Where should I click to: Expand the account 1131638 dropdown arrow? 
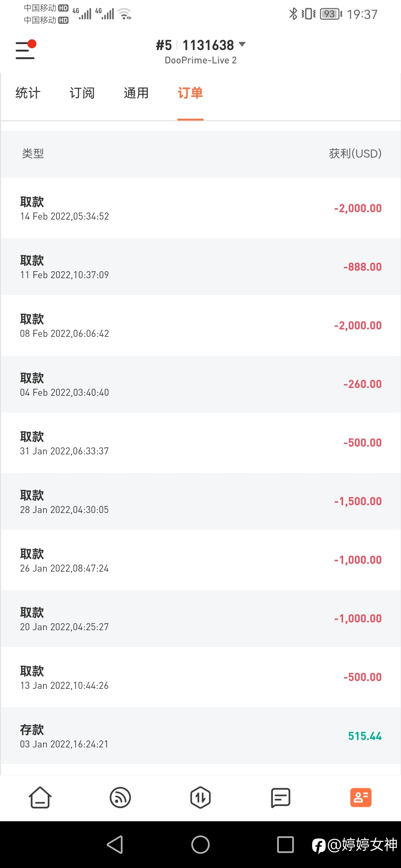(x=242, y=45)
